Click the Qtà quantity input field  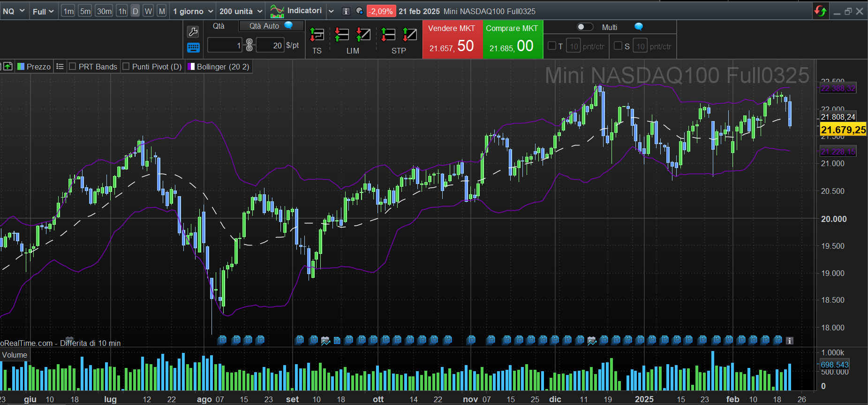[x=225, y=45]
